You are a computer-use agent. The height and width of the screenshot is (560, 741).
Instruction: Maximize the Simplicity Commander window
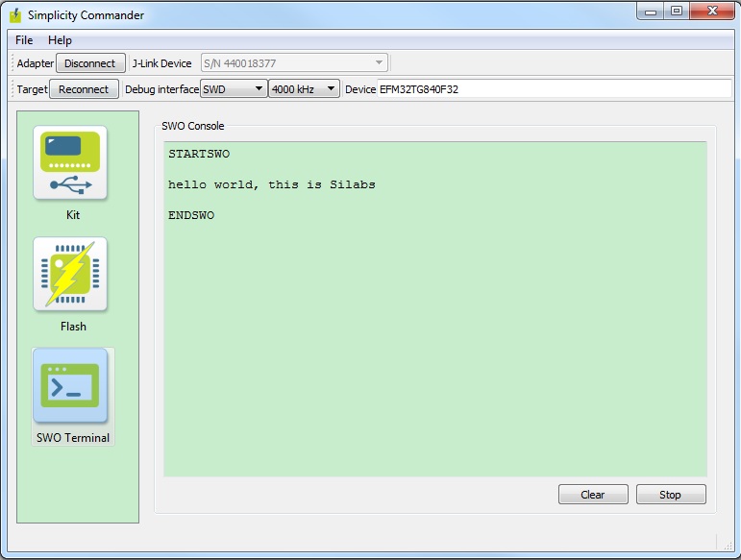(x=677, y=11)
